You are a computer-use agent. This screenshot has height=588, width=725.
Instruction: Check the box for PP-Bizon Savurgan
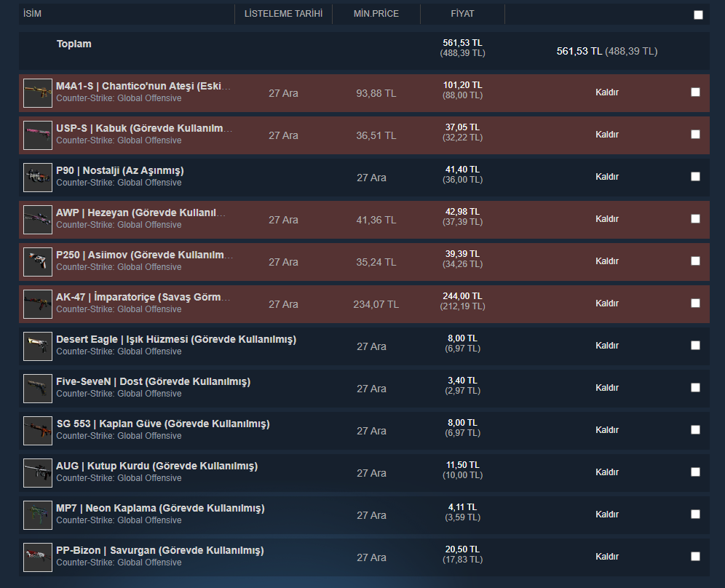tap(695, 557)
